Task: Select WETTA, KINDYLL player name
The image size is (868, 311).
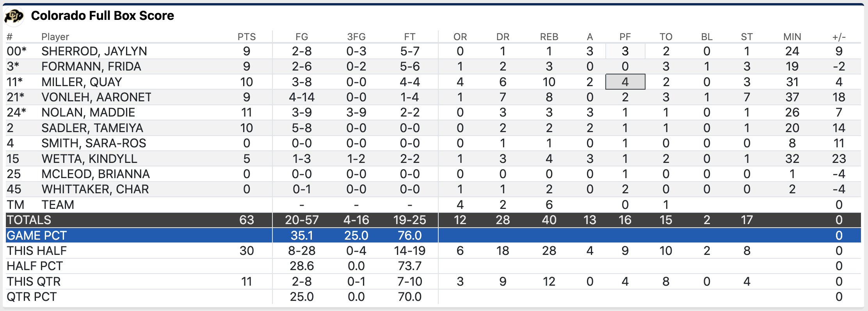Action: (x=89, y=159)
